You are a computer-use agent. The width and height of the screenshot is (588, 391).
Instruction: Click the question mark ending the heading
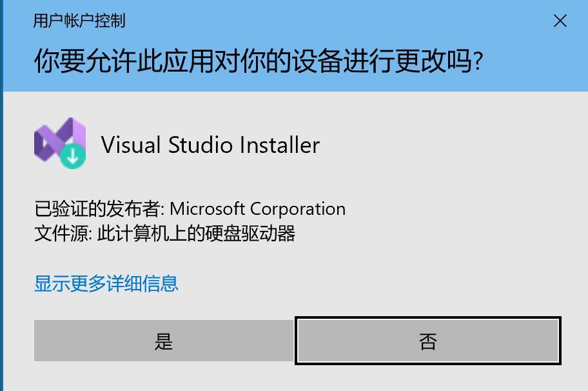click(478, 61)
